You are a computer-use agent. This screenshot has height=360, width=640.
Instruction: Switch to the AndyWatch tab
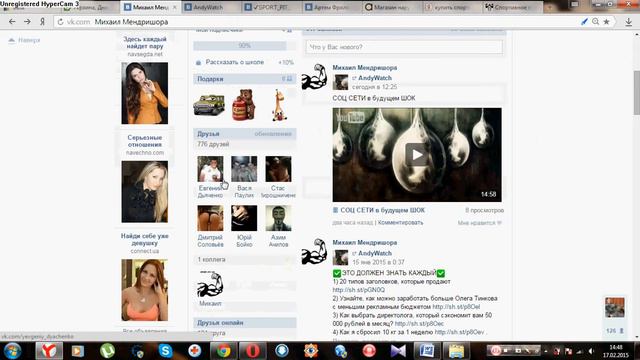click(211, 7)
